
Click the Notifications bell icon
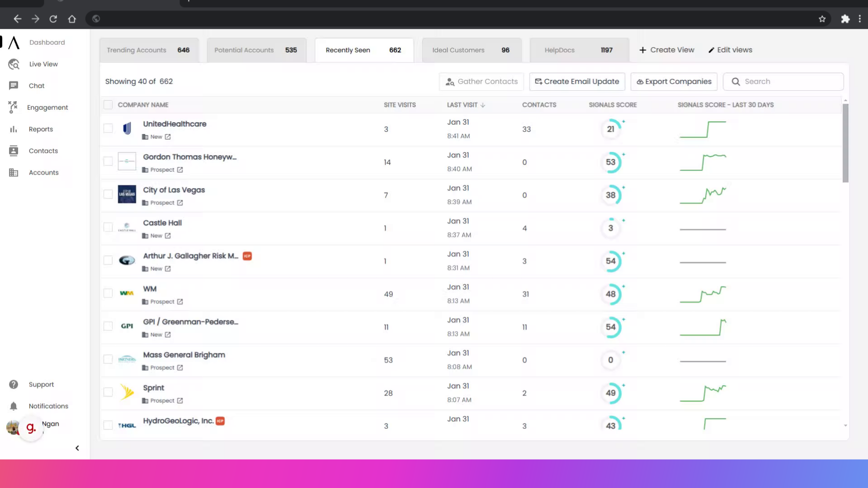point(14,406)
